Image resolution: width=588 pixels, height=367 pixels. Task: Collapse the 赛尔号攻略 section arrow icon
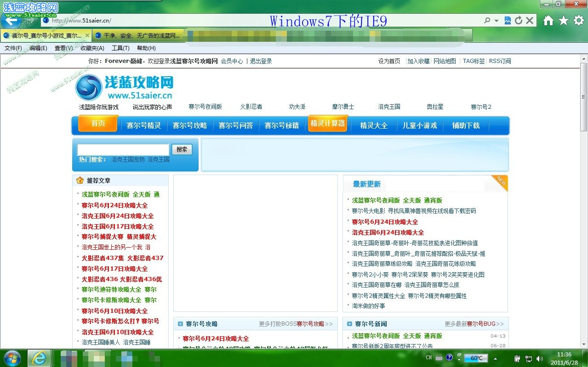[x=180, y=324]
